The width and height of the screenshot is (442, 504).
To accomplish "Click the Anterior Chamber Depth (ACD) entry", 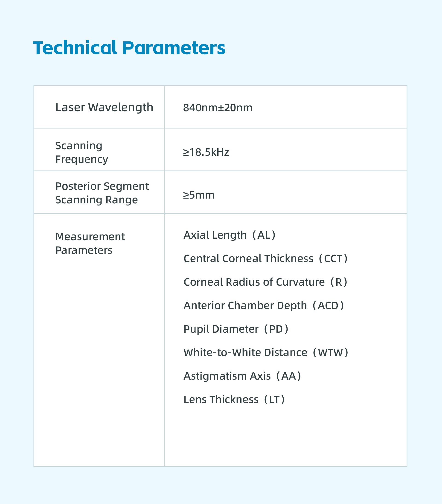I will click(264, 305).
